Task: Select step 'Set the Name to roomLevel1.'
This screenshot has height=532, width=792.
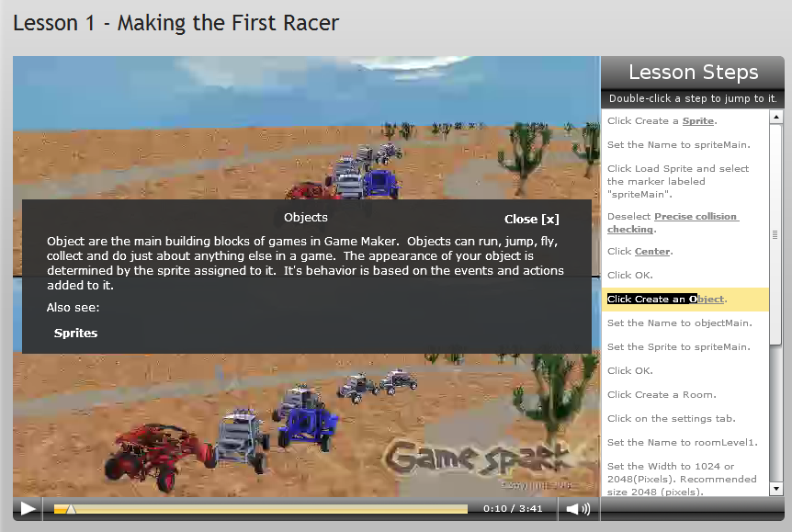Action: point(683,442)
